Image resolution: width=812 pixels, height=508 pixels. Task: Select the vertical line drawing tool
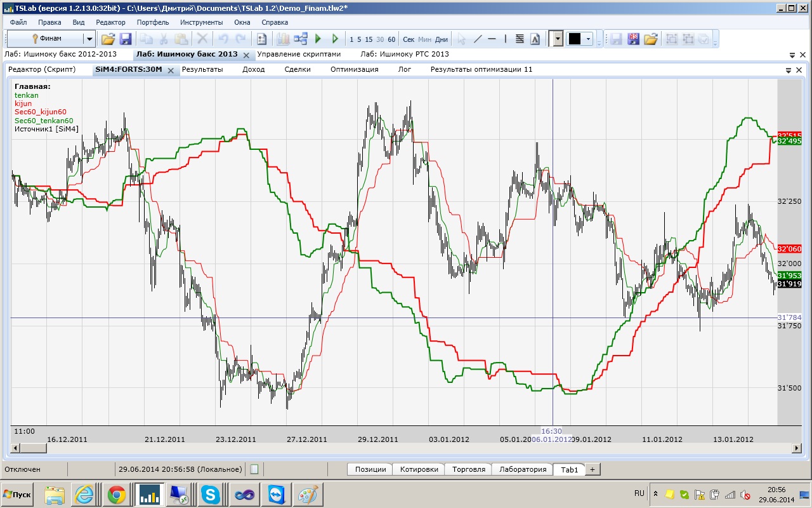pyautogui.click(x=506, y=39)
